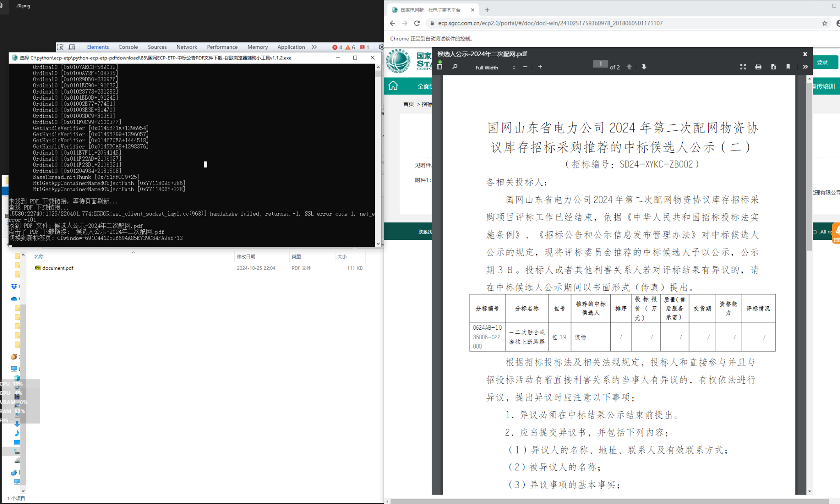840x504 pixels.
Task: Bookmark the page via the address bar star
Action: tap(823, 23)
